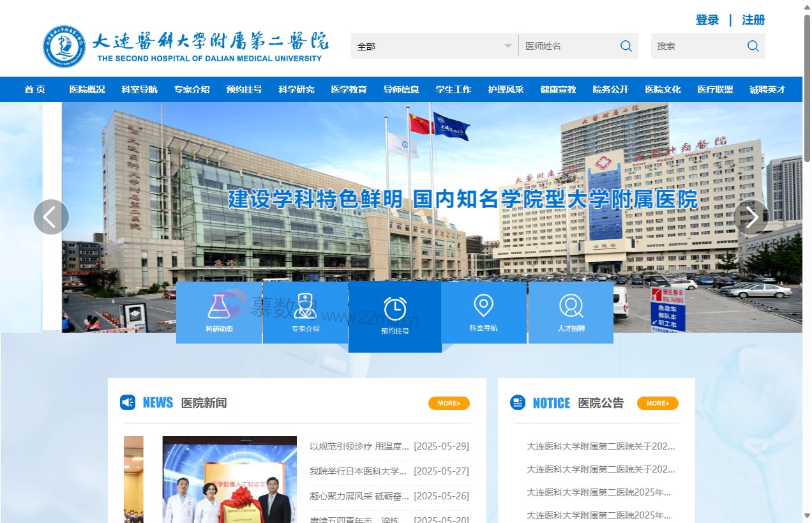This screenshot has width=812, height=523.
Task: Open MORE+ next to 医院新闻
Action: coord(449,403)
